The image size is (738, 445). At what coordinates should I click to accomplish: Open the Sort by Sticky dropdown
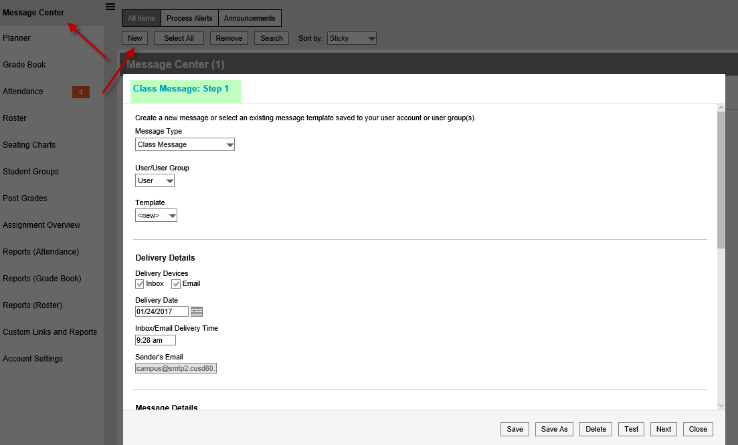click(352, 38)
